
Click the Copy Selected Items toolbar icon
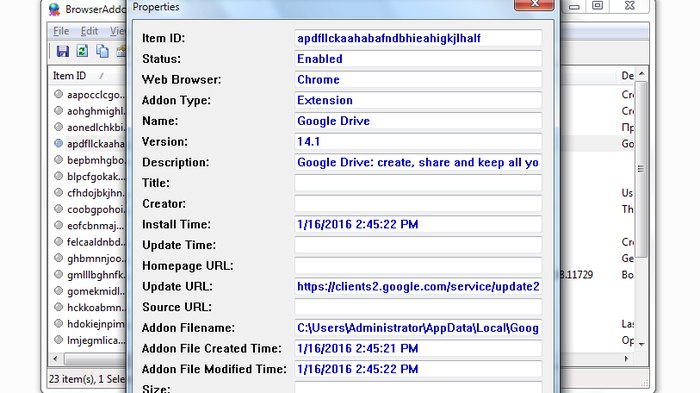coord(102,51)
